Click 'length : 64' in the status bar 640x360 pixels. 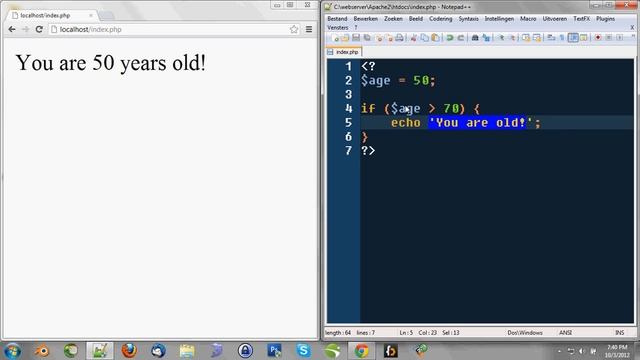[338, 333]
